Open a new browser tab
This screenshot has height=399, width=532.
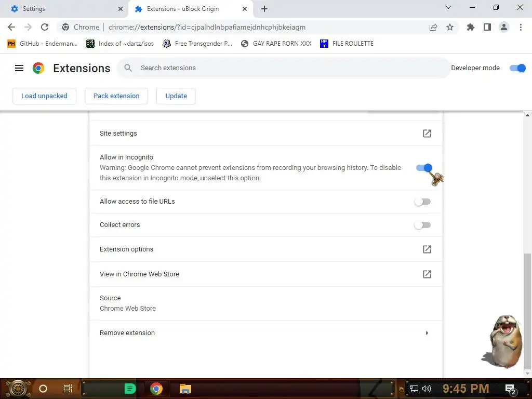264,9
